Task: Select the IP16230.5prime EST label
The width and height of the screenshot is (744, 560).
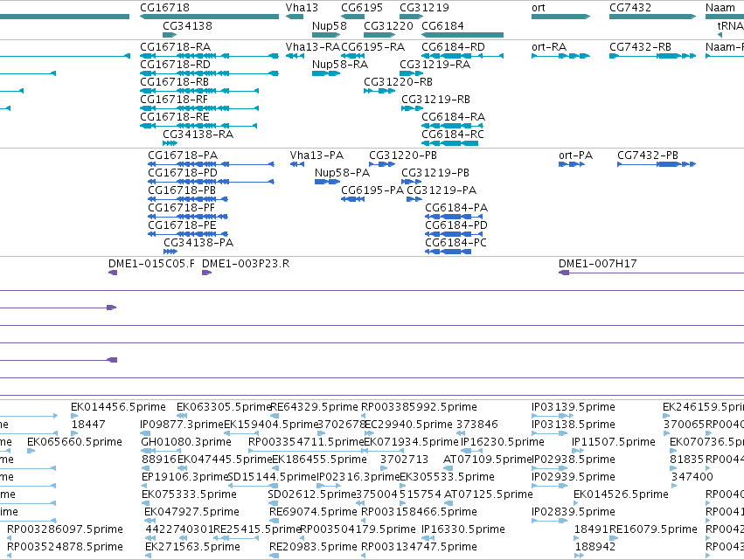Action: (503, 442)
